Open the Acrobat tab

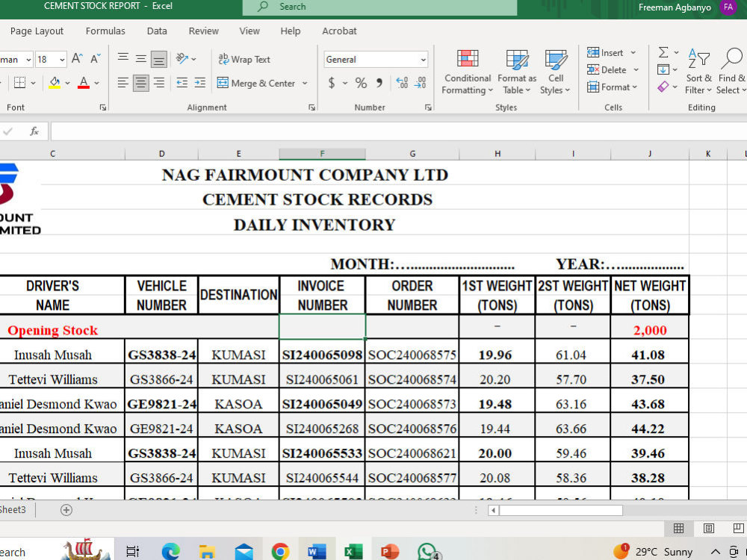pyautogui.click(x=339, y=31)
